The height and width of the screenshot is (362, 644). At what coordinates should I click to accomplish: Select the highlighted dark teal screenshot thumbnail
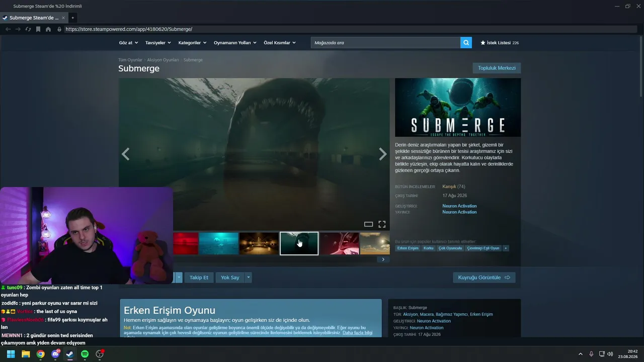(x=299, y=243)
